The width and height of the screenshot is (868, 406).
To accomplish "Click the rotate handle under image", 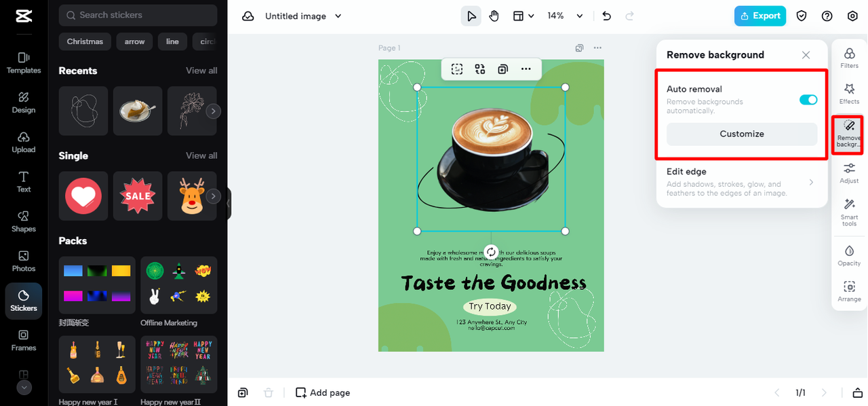I will coord(492,251).
